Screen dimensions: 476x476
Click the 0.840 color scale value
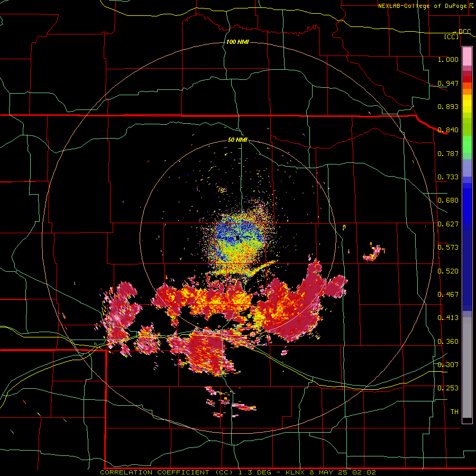tap(448, 130)
